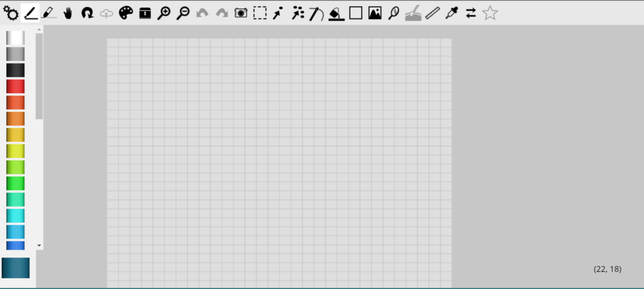Open the color palette icon
Image resolution: width=644 pixels, height=289 pixels.
[x=126, y=13]
